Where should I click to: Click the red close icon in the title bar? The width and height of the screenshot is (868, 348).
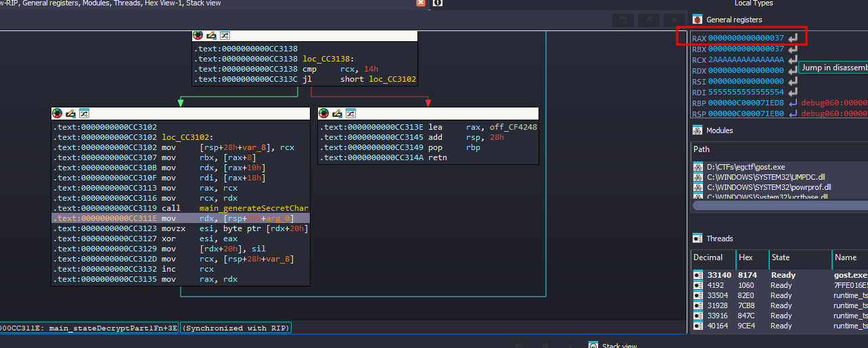tap(421, 3)
